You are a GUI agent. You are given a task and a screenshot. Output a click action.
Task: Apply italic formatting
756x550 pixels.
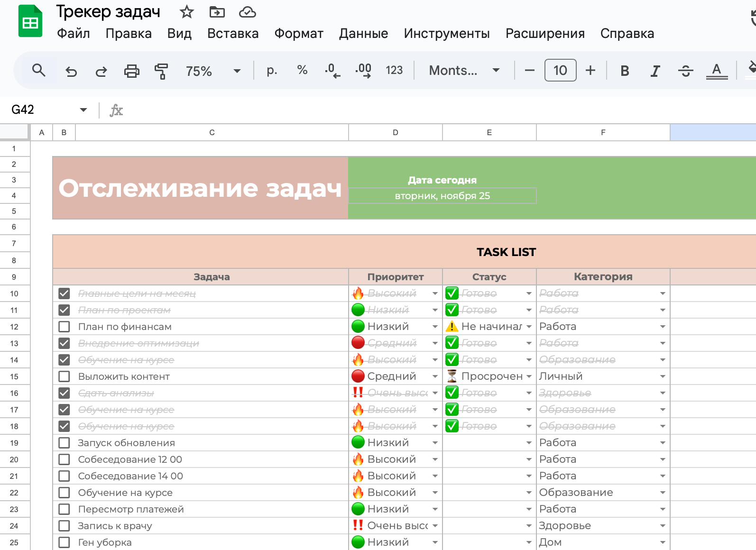pos(655,71)
